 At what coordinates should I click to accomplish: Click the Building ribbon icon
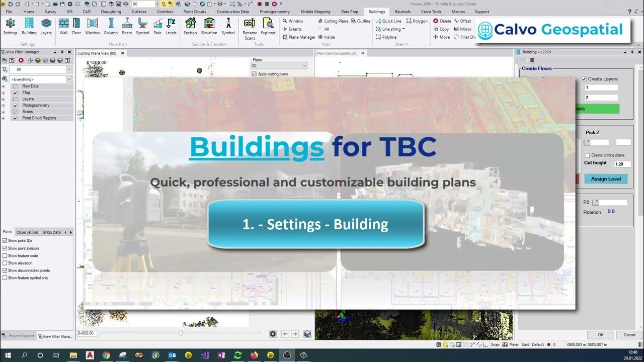point(29,27)
